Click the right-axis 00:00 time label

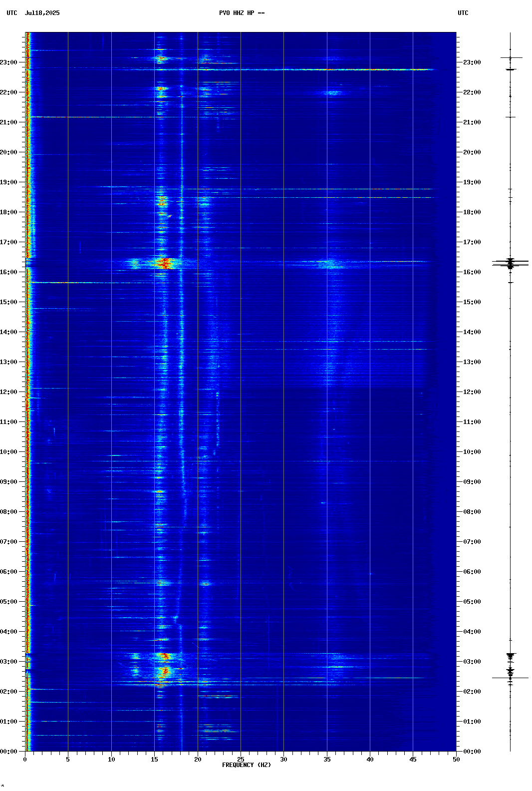click(472, 752)
